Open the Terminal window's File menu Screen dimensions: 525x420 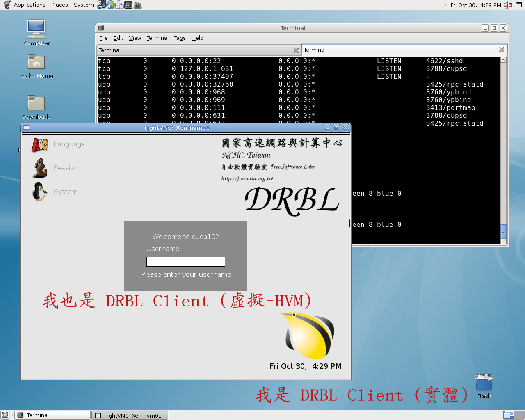(103, 38)
